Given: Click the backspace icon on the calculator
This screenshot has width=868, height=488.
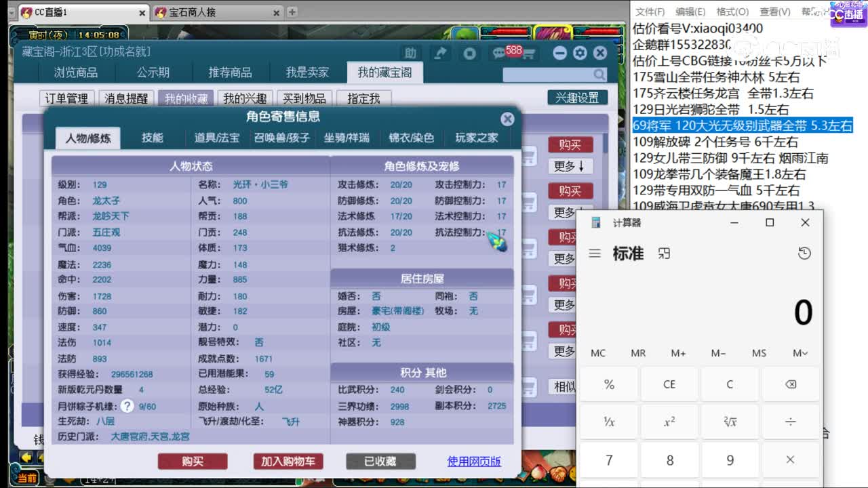Looking at the screenshot, I should click(791, 384).
